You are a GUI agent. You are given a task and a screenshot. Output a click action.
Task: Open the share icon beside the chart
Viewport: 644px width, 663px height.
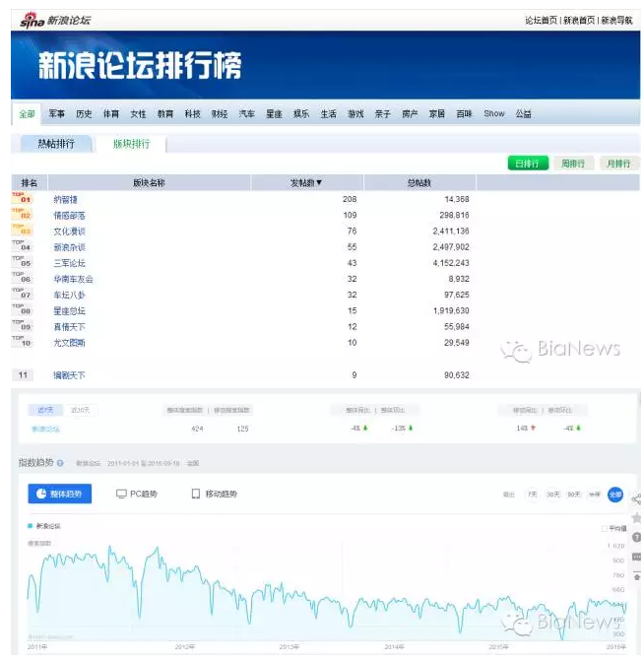pos(636,499)
